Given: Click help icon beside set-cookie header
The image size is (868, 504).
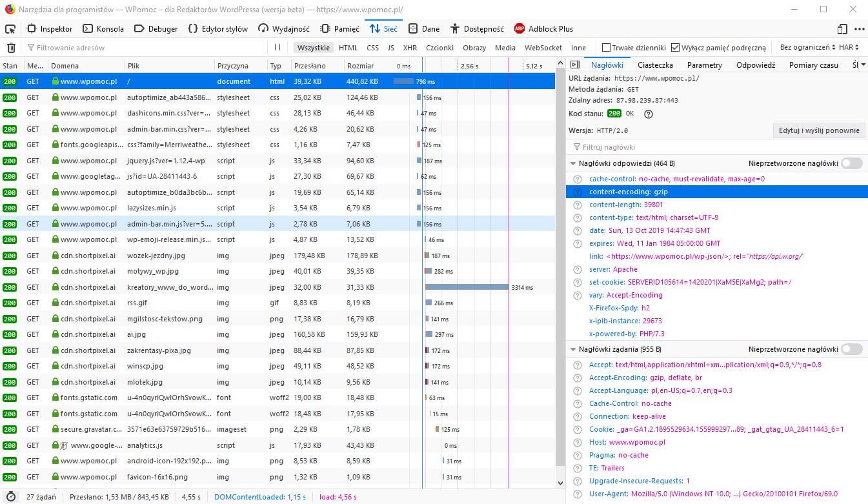Looking at the screenshot, I should (x=578, y=283).
